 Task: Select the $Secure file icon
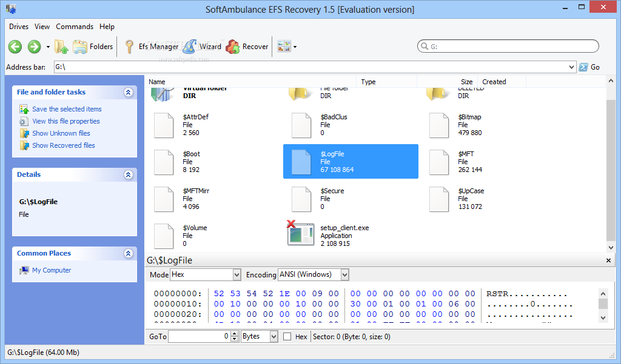301,199
